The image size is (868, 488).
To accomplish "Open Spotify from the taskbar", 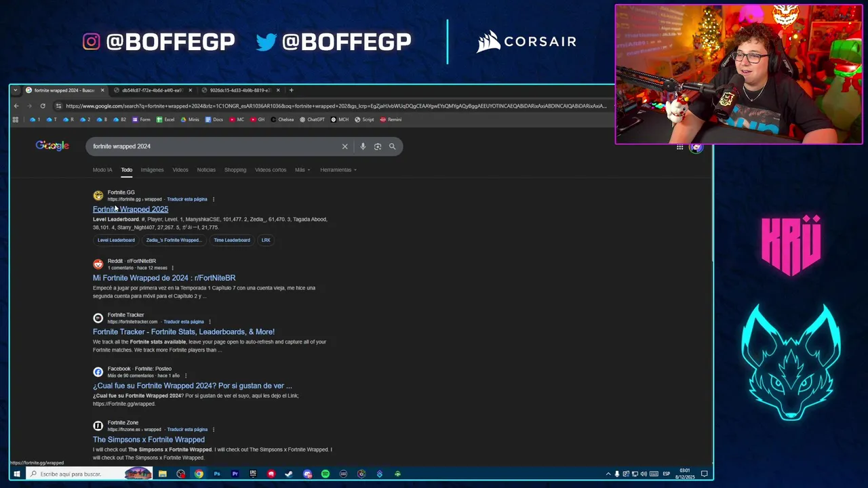I will 325,474.
